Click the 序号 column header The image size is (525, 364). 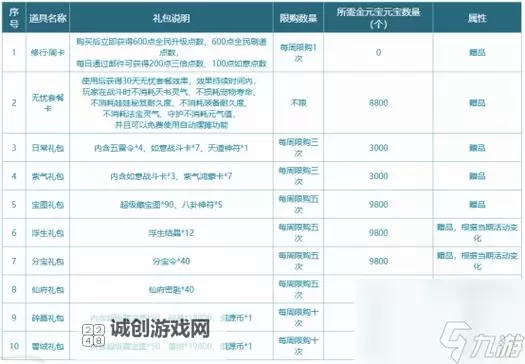point(14,18)
